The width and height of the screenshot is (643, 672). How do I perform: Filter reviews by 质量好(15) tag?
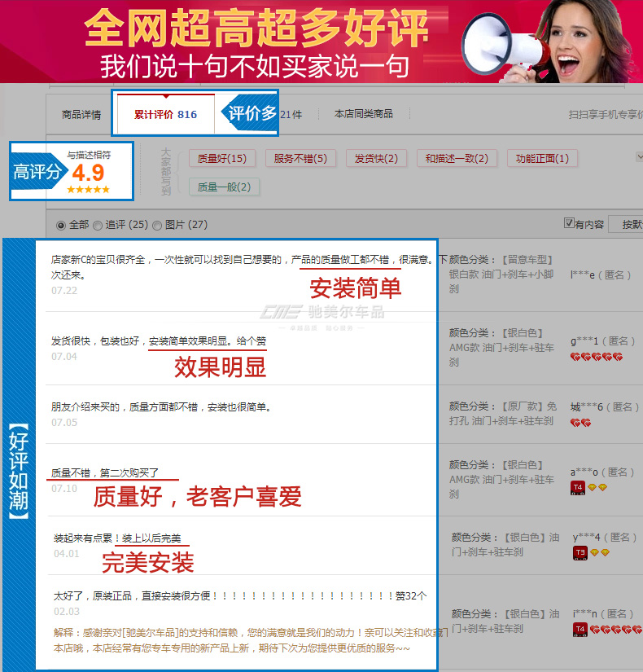coord(221,159)
